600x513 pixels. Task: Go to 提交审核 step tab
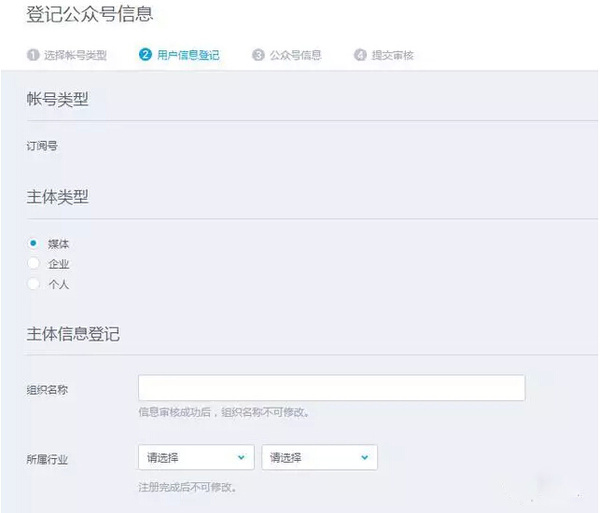coord(393,55)
